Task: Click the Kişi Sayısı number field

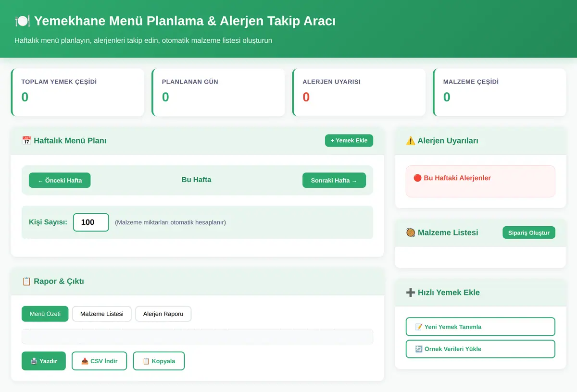Action: pyautogui.click(x=91, y=222)
